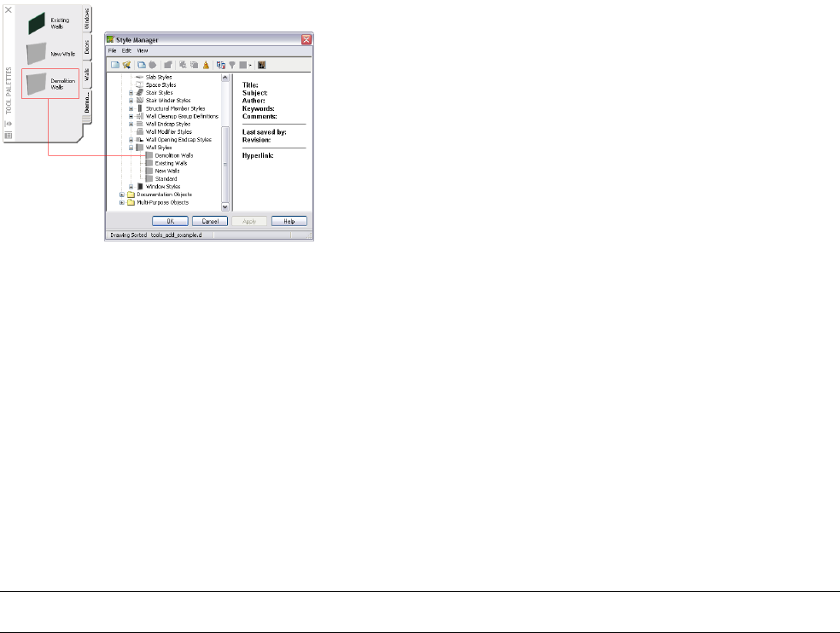Expand the Multi-Purpose Objects folder

(121, 202)
